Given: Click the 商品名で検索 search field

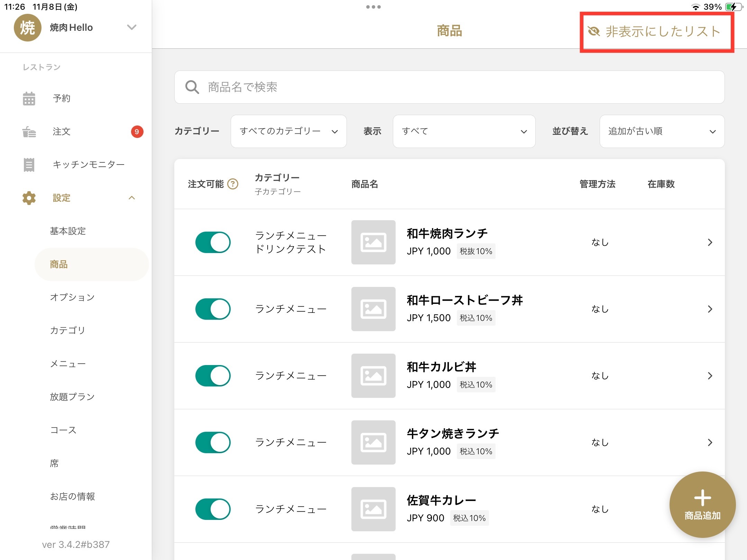Looking at the screenshot, I should pos(450,87).
